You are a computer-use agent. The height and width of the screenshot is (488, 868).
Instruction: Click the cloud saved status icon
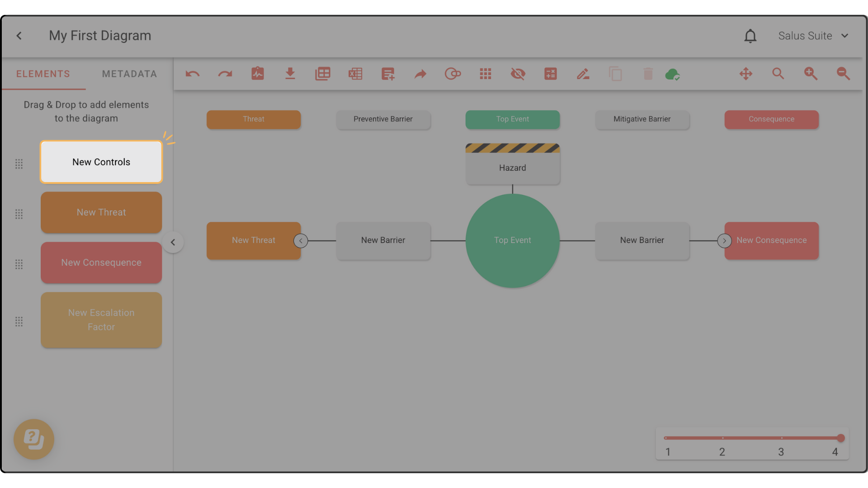(673, 74)
